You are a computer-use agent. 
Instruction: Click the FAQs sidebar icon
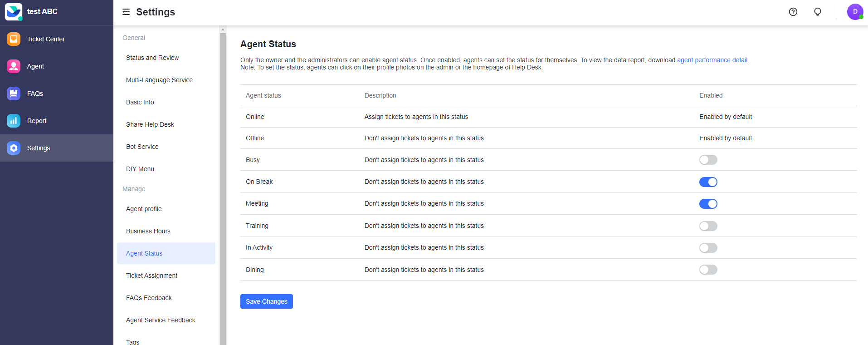14,94
